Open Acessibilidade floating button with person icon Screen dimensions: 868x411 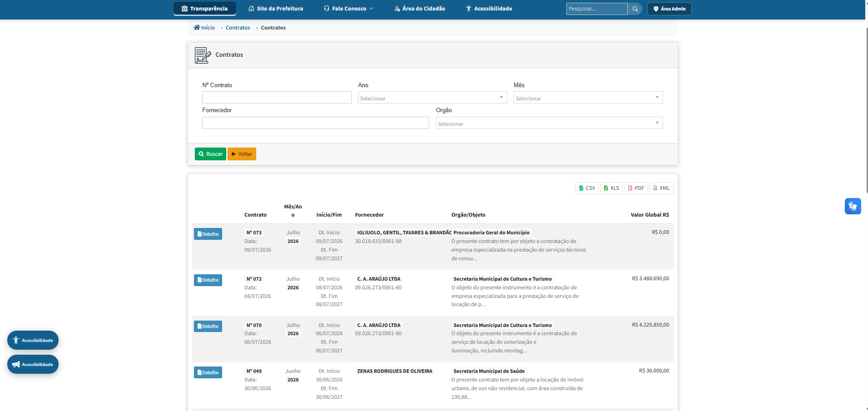pos(33,340)
